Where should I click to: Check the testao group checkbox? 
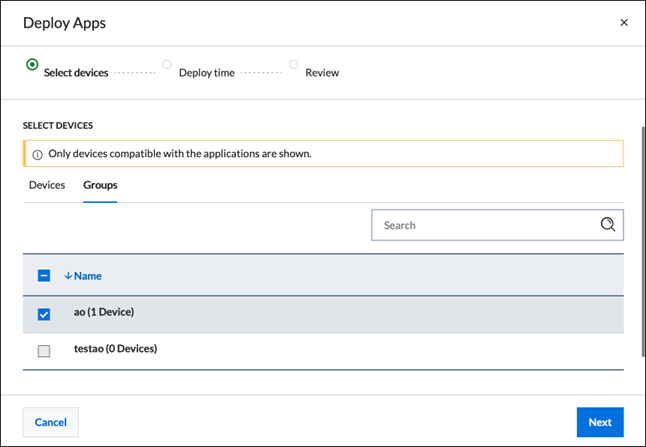(x=44, y=351)
